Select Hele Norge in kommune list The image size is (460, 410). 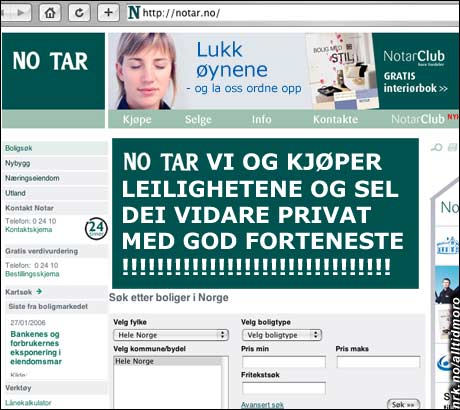pyautogui.click(x=168, y=361)
